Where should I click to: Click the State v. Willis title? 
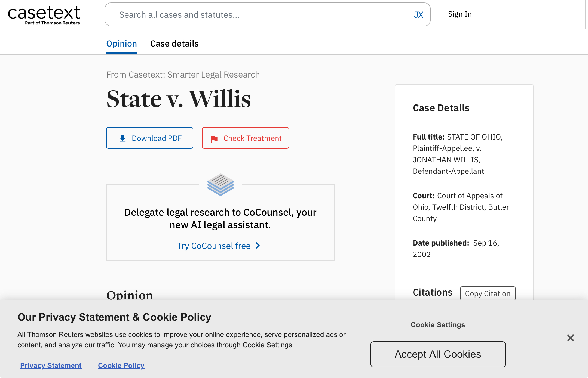point(179,99)
